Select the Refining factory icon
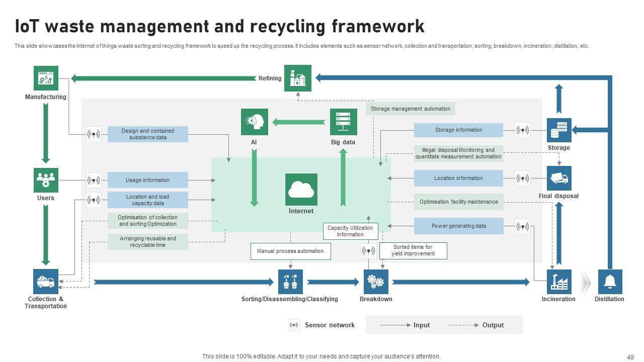 (298, 78)
